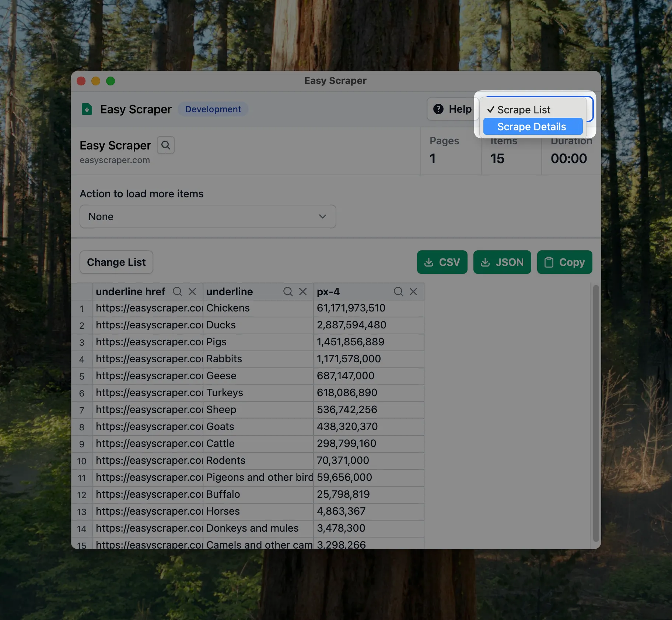Remove the underline href column
The image size is (672, 620).
pyautogui.click(x=192, y=292)
